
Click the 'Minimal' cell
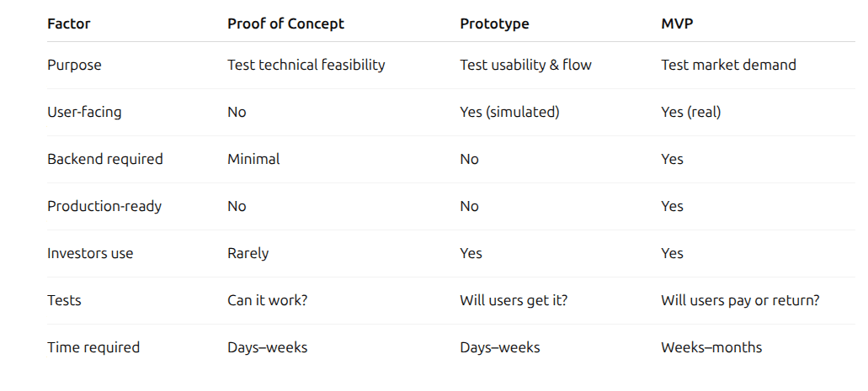(253, 159)
